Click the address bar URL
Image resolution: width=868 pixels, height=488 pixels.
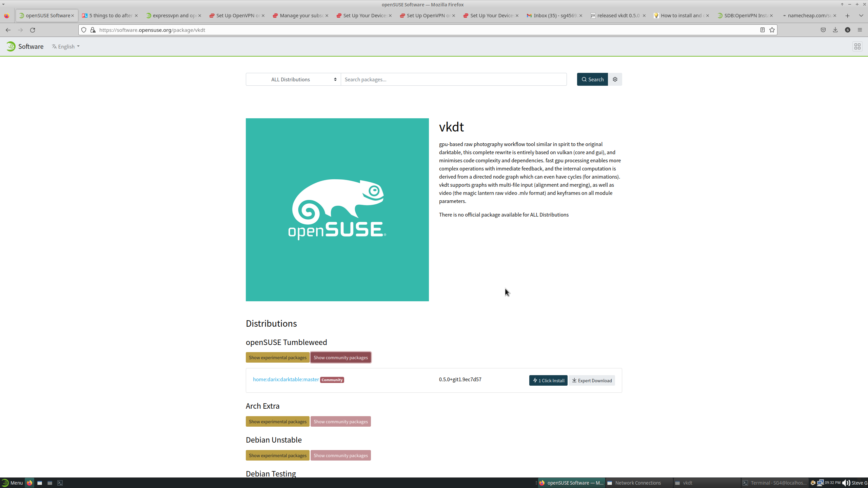(152, 30)
